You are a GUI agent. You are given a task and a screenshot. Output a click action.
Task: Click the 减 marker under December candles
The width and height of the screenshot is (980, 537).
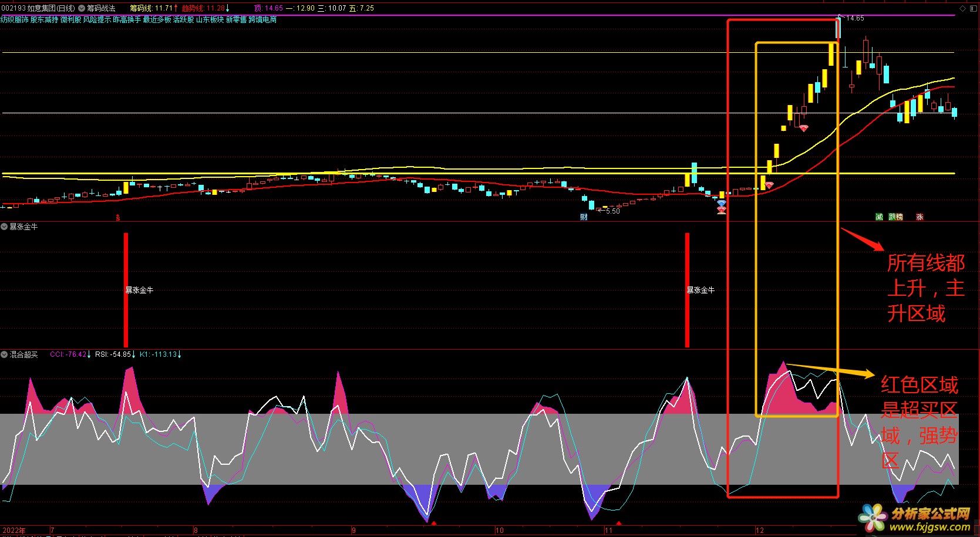coord(879,217)
